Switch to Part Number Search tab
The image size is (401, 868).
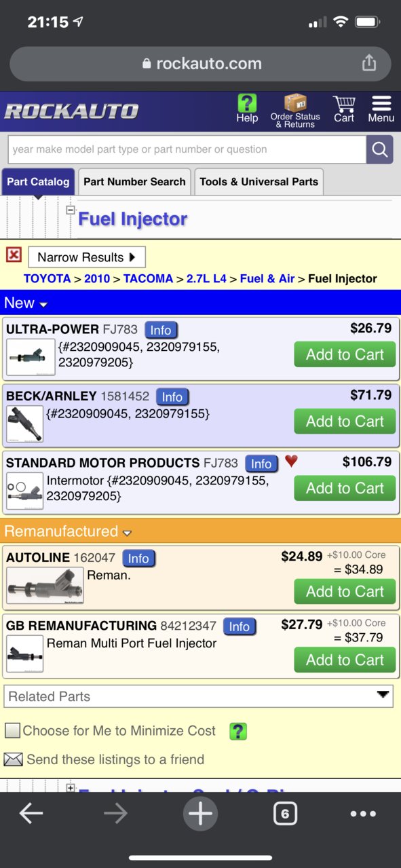point(134,182)
